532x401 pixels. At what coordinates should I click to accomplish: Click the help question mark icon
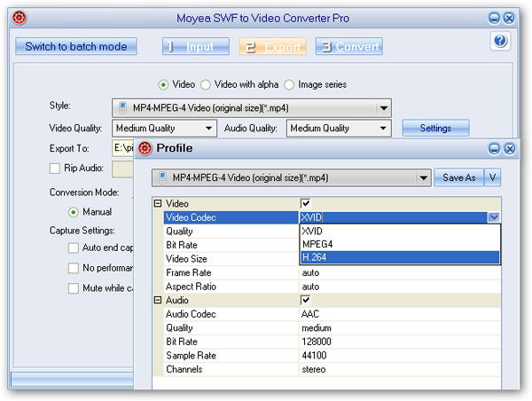coord(500,41)
